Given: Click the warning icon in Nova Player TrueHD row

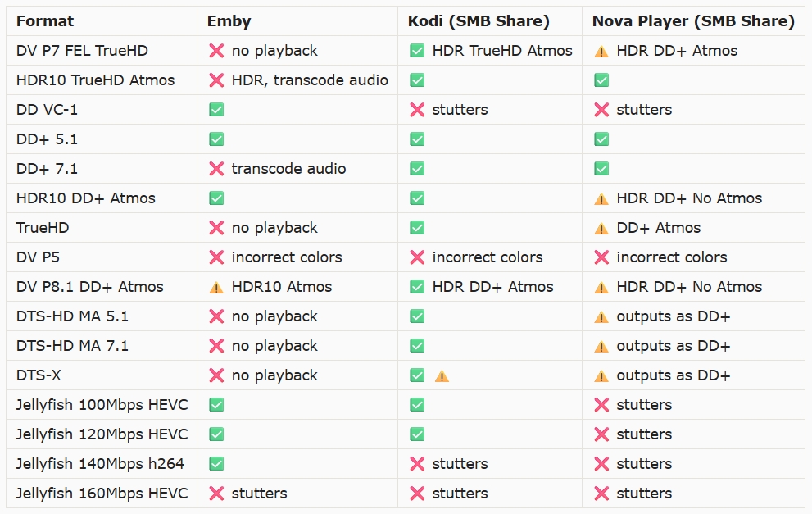Looking at the screenshot, I should click(601, 228).
